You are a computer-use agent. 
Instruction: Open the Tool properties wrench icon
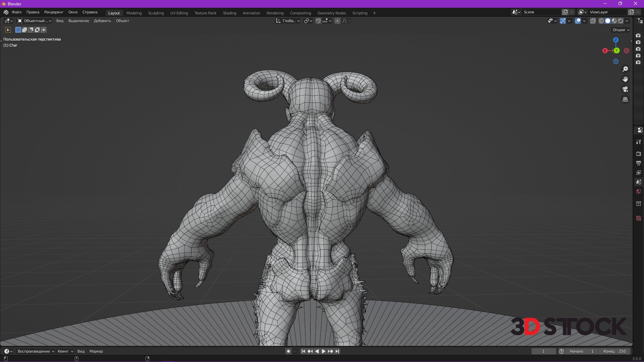tap(639, 142)
